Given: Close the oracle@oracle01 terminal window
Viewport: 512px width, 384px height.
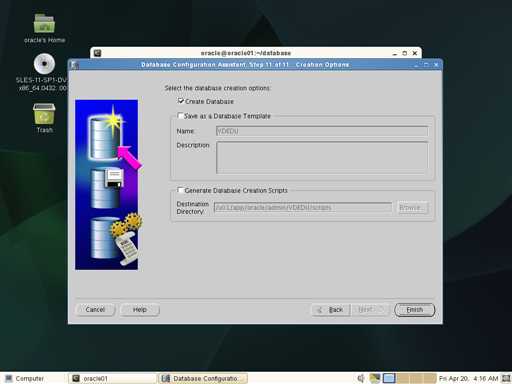Looking at the screenshot, I should (x=415, y=53).
